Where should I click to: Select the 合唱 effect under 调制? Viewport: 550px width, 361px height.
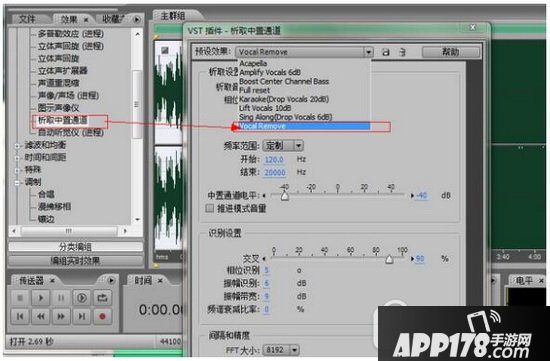click(46, 195)
